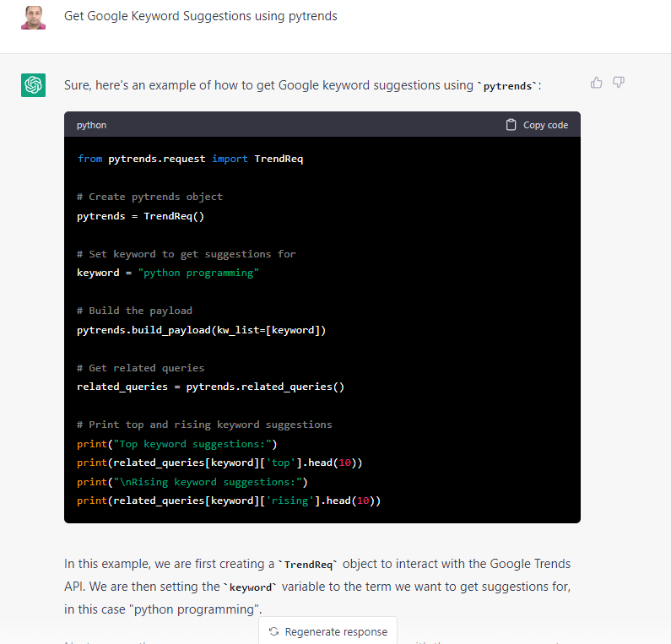
Task: Click the inline pytrends code in intro sentence
Action: 507,86
